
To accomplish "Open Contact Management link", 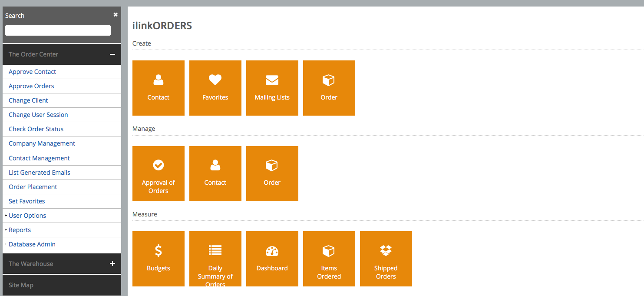I will pos(39,158).
